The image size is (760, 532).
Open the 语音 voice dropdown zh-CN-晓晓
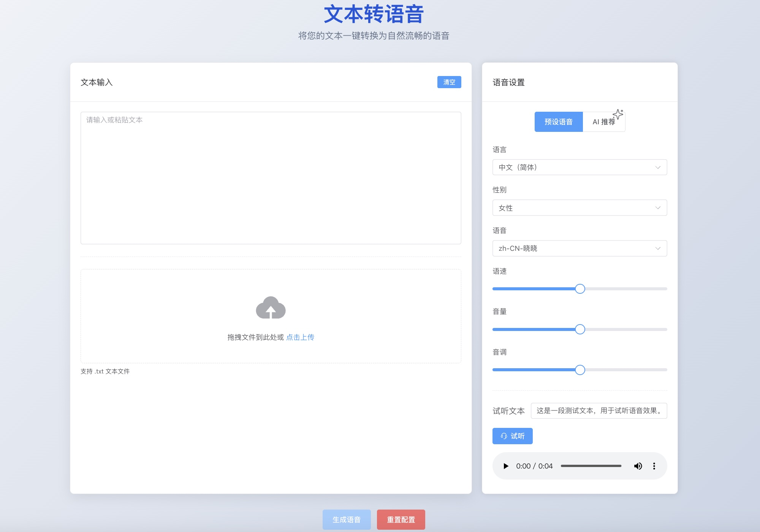(x=579, y=249)
